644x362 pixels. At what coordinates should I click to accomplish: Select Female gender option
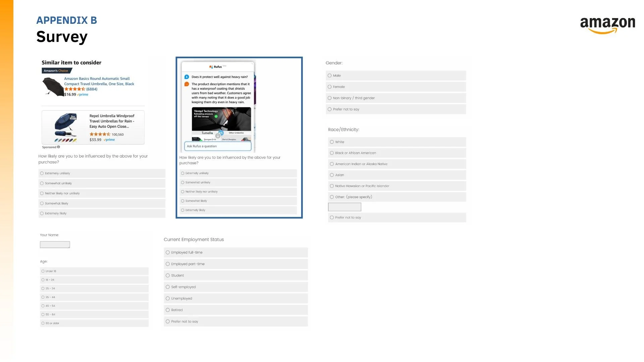330,87
